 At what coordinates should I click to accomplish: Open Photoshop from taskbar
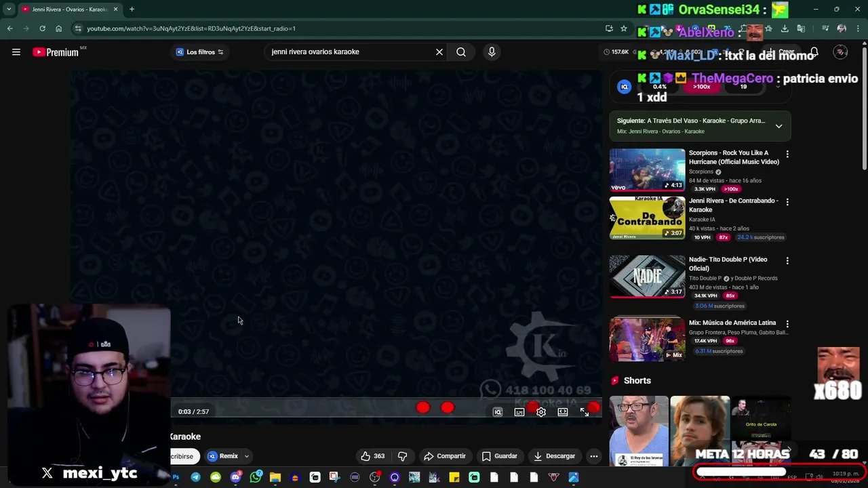[x=176, y=477]
